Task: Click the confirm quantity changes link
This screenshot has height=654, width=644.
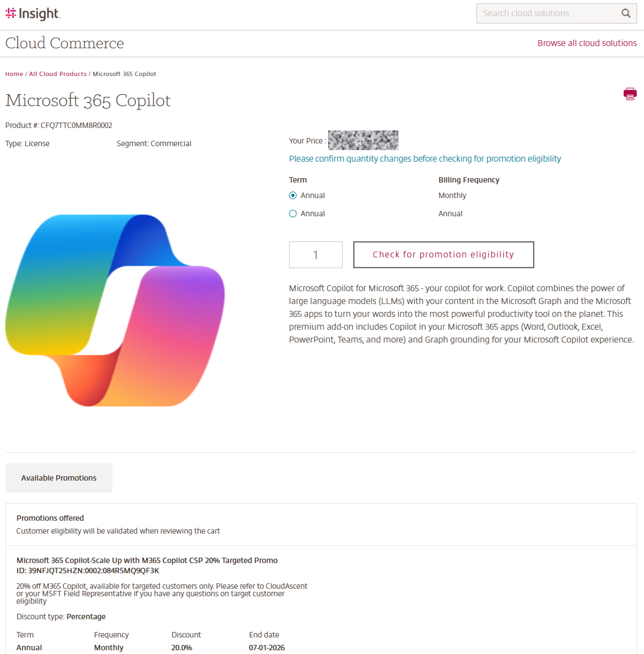Action: click(x=425, y=159)
